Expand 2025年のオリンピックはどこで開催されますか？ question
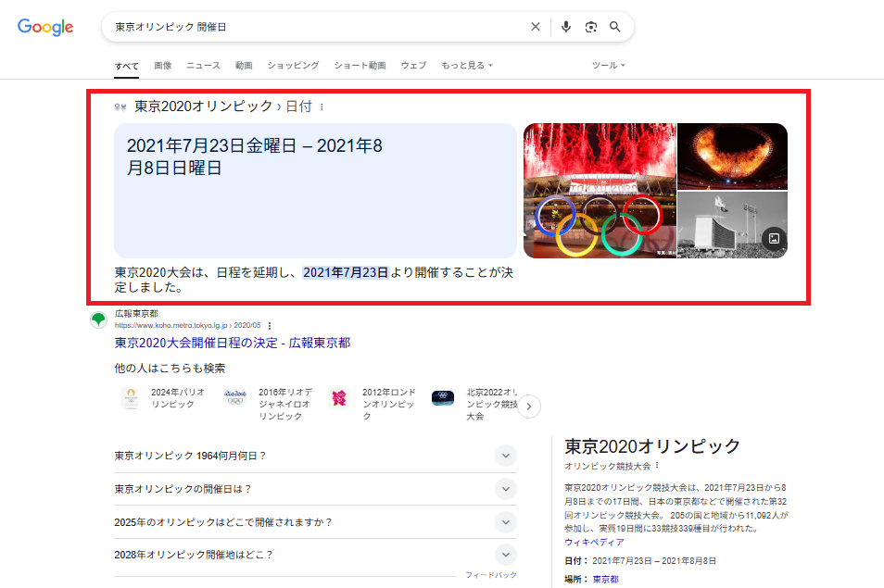 tap(315, 522)
